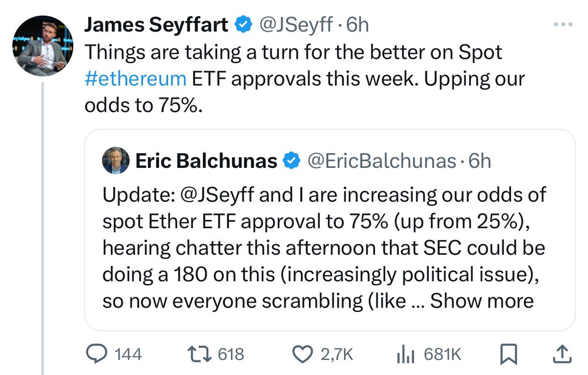Click the James Seyffart display name
Image resolution: width=588 pixels, height=375 pixels.
(x=157, y=25)
